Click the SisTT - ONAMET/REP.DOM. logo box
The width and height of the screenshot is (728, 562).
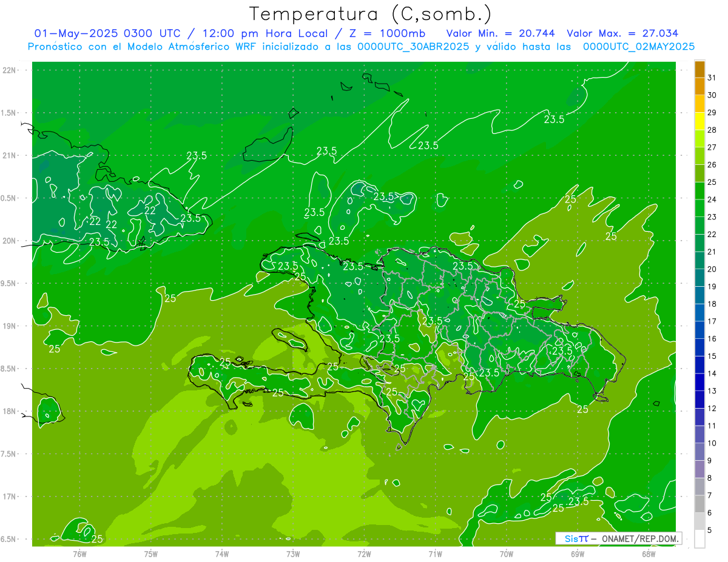point(618,538)
